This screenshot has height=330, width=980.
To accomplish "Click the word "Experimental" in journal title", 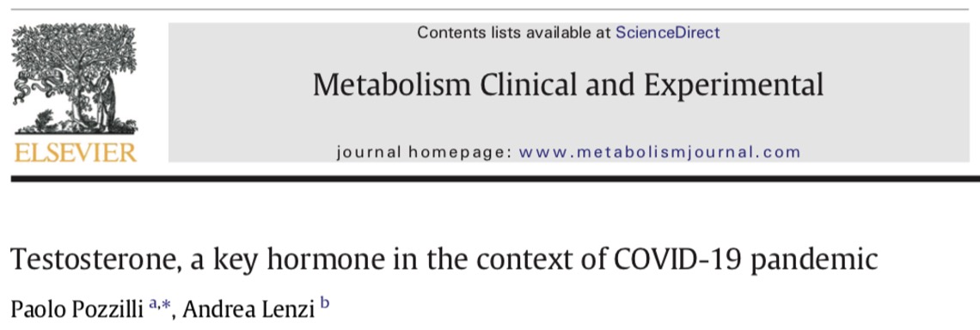I will [x=733, y=87].
